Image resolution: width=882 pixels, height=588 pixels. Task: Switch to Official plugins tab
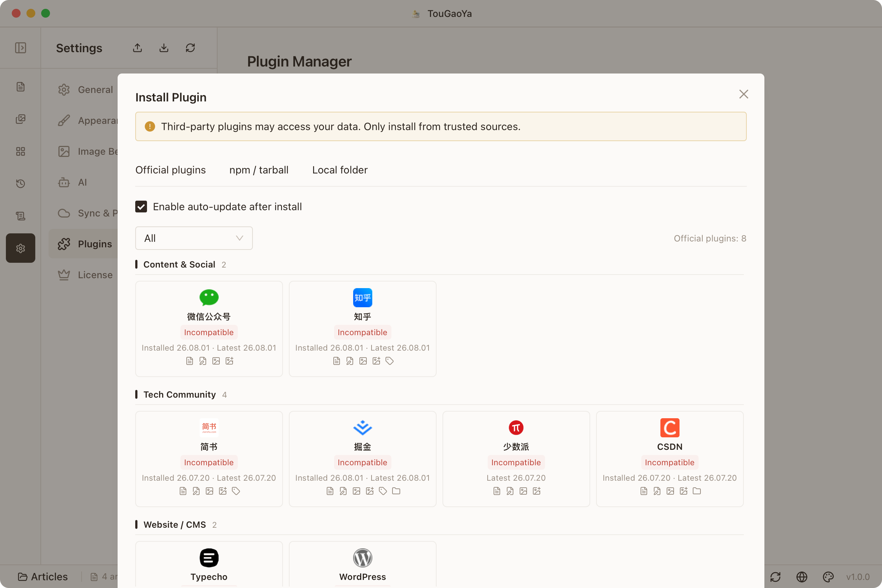171,170
